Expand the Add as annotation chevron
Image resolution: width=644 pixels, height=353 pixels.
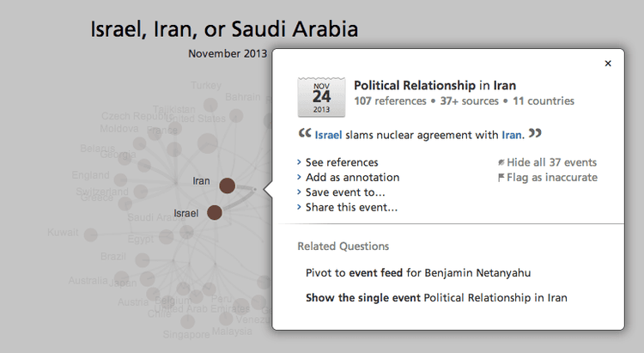point(299,178)
